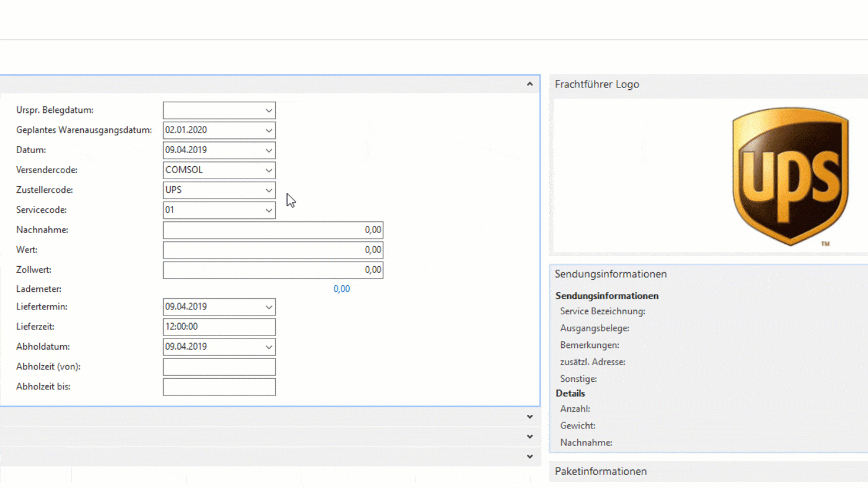Click the Nachnahme amount field
868x488 pixels.
tap(273, 230)
